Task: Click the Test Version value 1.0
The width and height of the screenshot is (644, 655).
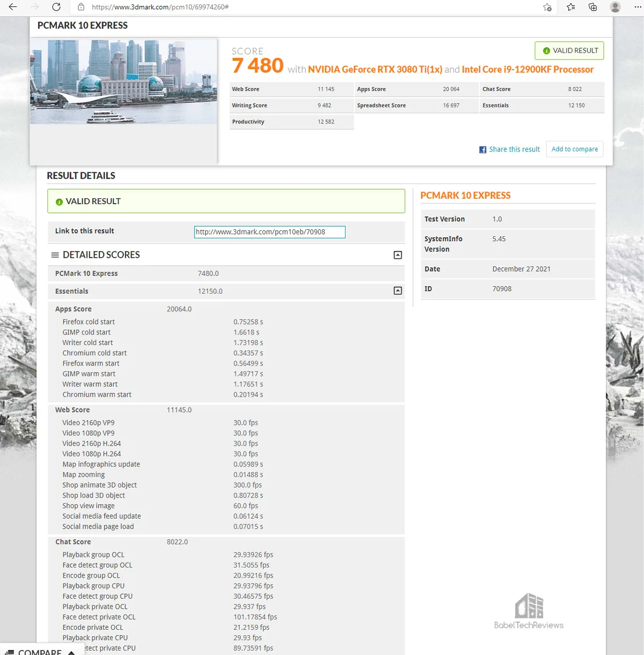Action: (497, 219)
